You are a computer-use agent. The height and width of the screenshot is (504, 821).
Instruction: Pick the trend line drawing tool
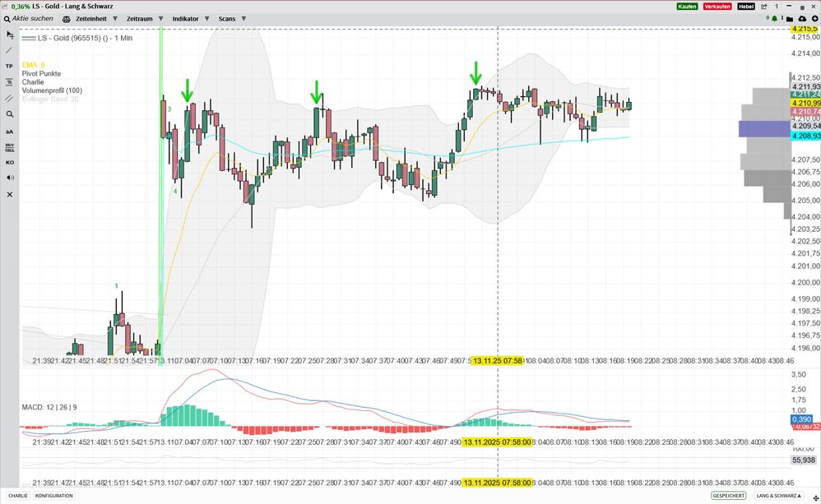point(9,50)
